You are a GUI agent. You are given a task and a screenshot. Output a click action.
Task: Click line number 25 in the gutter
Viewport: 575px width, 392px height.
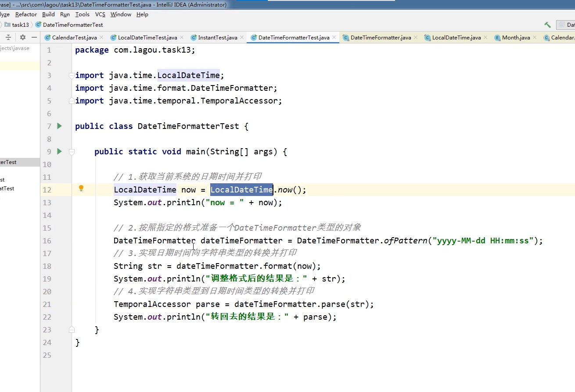coord(47,355)
